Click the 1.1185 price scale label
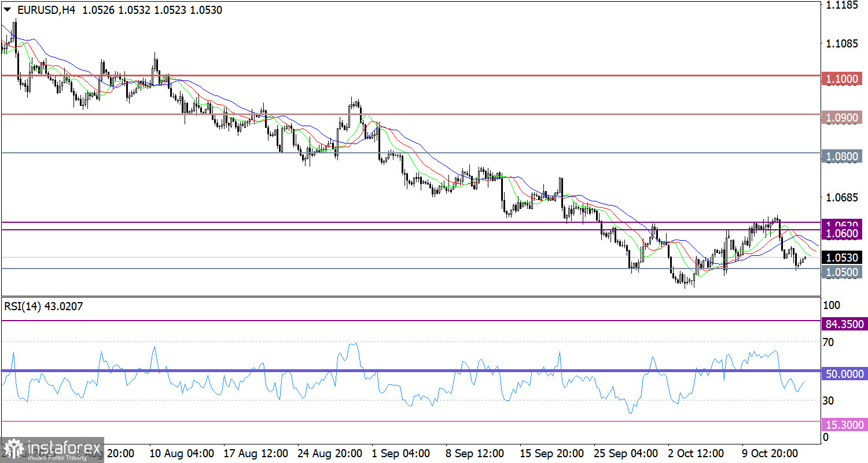Image resolution: width=868 pixels, height=463 pixels. 843,5
